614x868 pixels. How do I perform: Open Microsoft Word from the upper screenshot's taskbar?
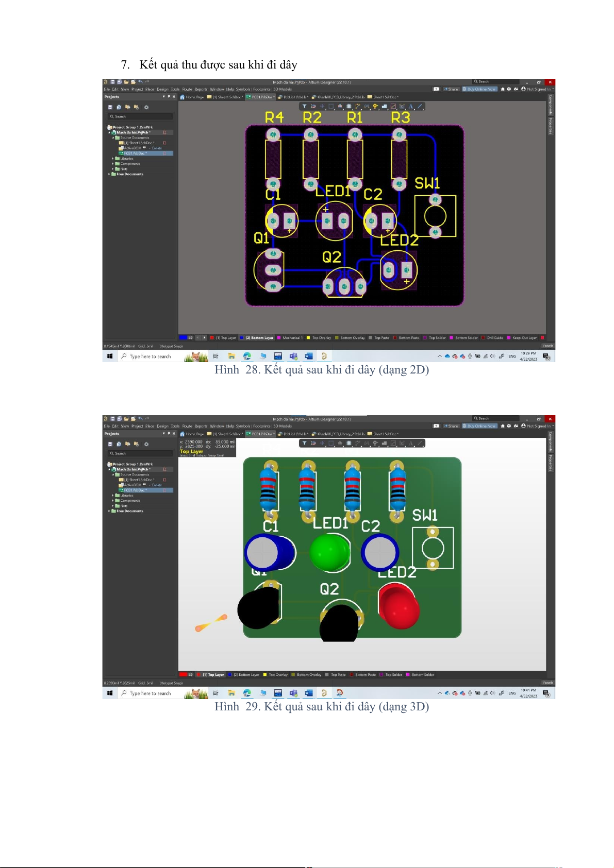(309, 356)
